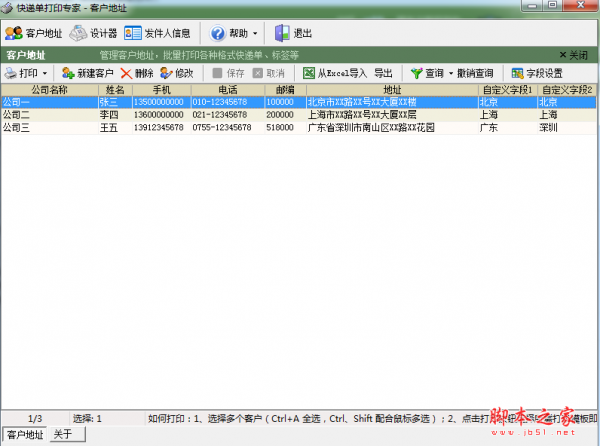Close the 快递单打印专家 window

[580, 5]
